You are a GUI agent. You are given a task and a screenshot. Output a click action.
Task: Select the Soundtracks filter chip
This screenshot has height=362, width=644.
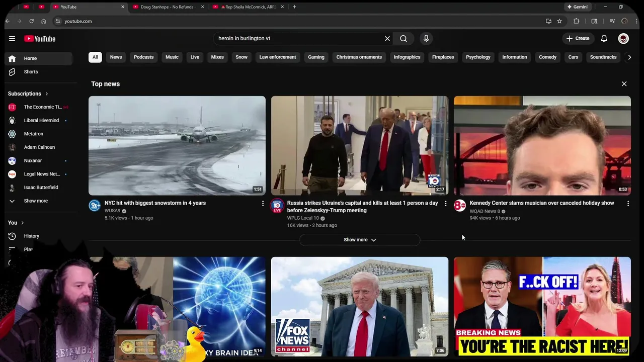click(x=603, y=57)
